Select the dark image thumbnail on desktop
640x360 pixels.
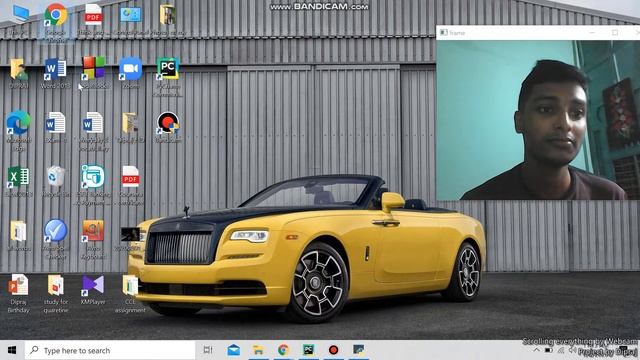click(131, 238)
